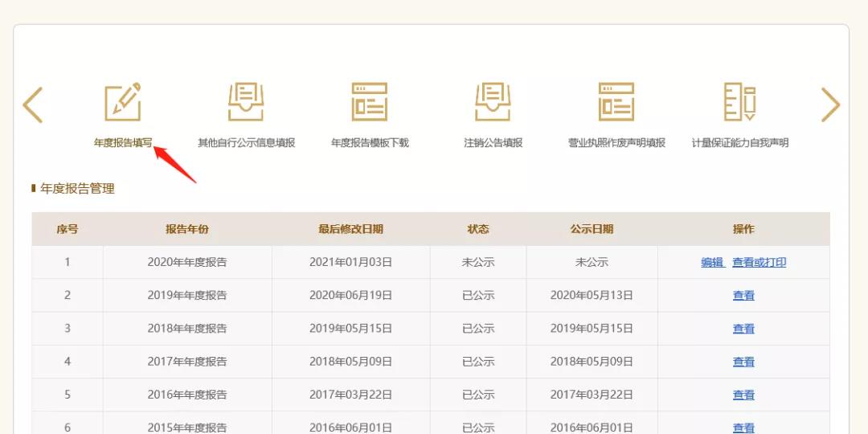Viewport: 868px width, 434px height.
Task: Click the 计量保证能力自我声明 label
Action: click(740, 143)
